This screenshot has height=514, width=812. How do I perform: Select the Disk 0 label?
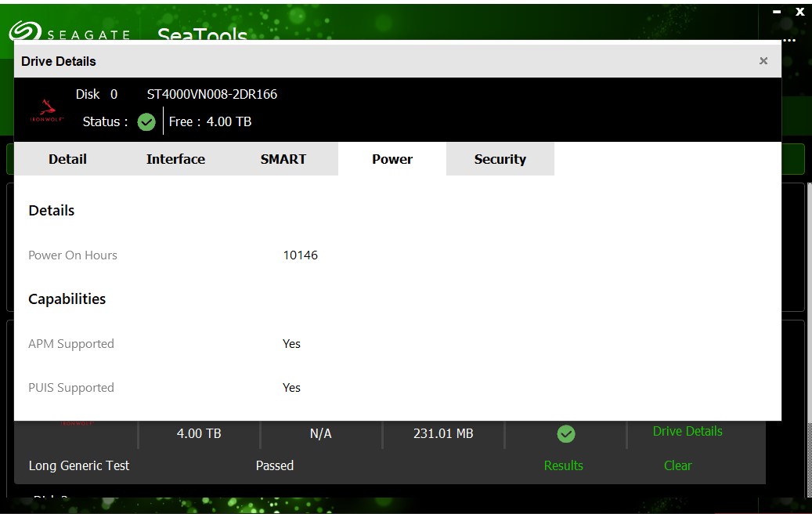(x=96, y=94)
